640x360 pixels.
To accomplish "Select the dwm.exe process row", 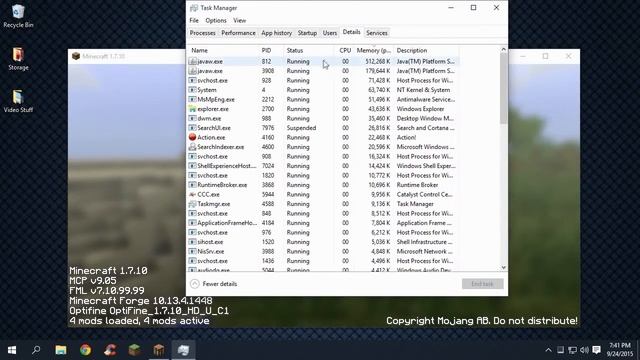I will tap(323, 118).
